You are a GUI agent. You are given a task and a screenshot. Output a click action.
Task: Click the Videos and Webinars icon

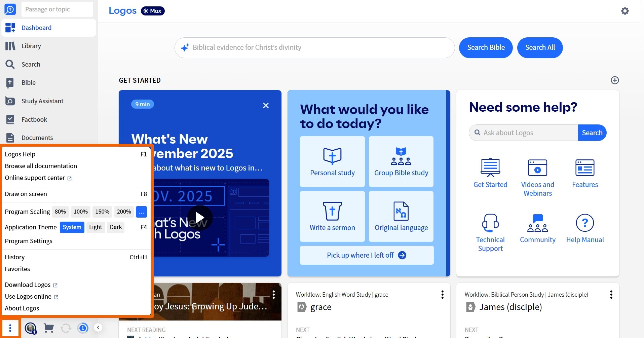(537, 168)
